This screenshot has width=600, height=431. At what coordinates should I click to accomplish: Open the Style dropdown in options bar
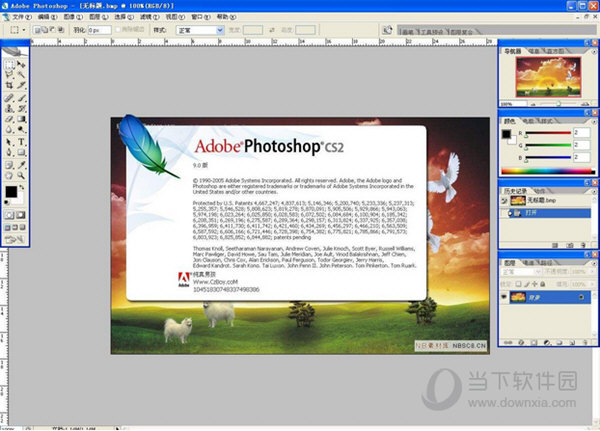200,30
